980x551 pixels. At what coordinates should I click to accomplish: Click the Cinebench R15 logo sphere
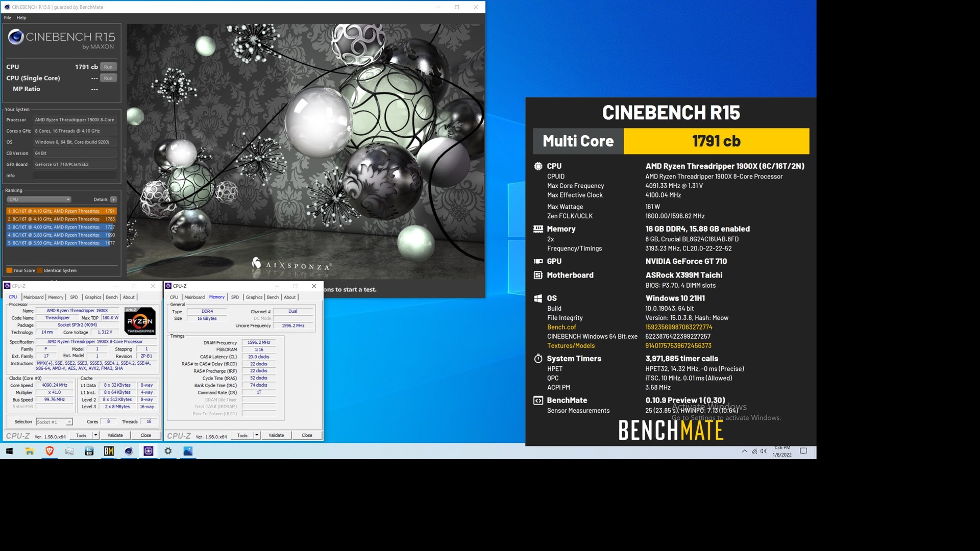(16, 37)
